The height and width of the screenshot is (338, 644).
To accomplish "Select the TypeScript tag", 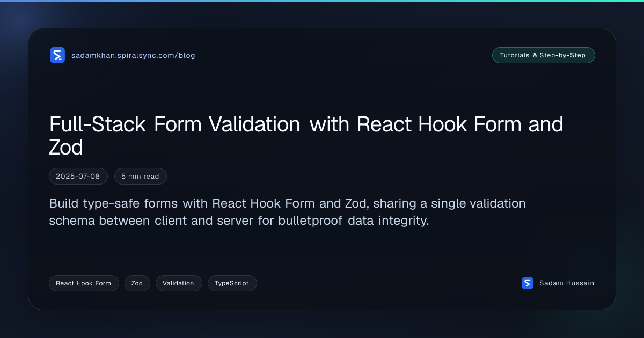I will (232, 283).
